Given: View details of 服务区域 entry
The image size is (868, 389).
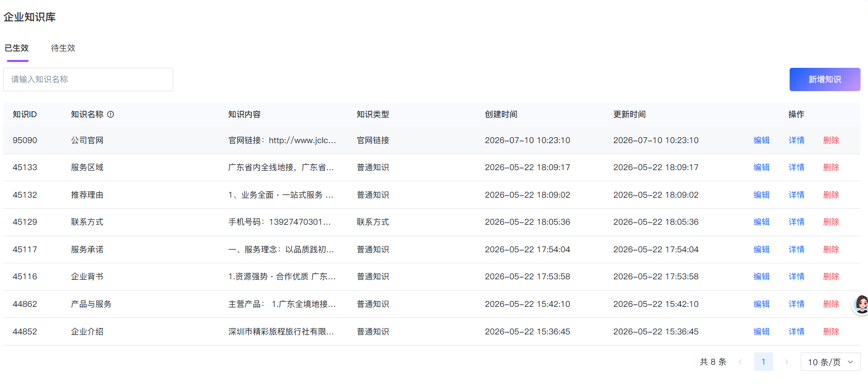Looking at the screenshot, I should (797, 167).
